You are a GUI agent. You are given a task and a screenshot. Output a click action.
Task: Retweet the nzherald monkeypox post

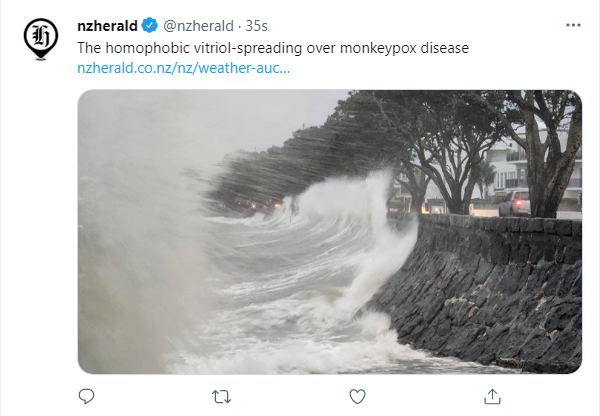coord(222,396)
